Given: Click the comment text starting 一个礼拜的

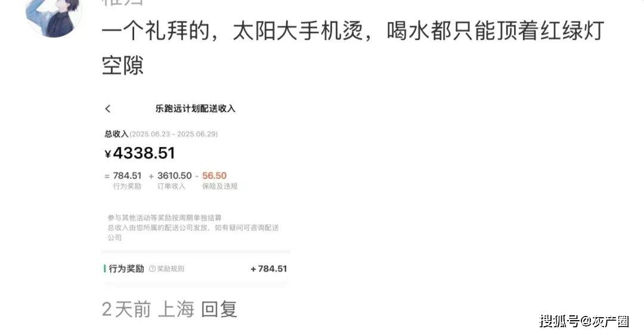Looking at the screenshot, I should [x=353, y=48].
